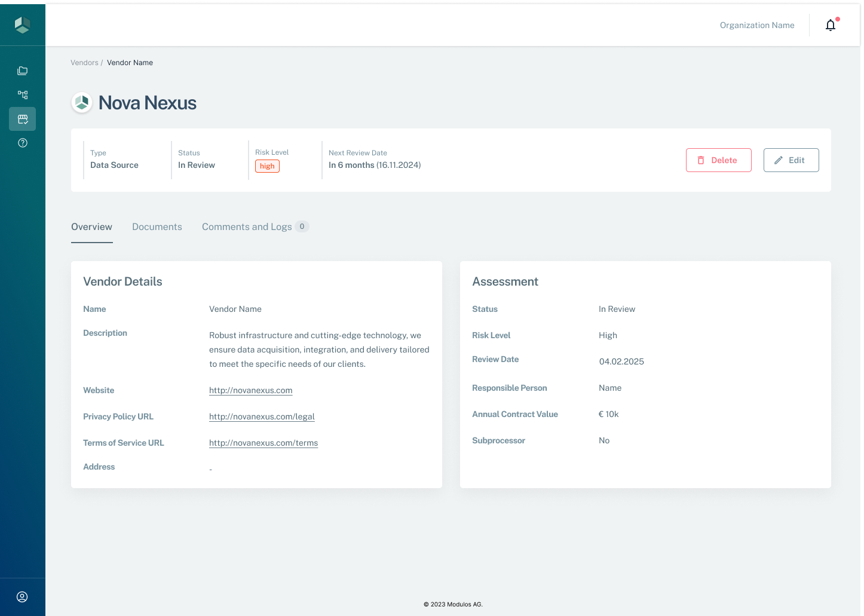Screen dimensions: 864x616
Task: Click the Modulos logo in top-left corner
Action: pyautogui.click(x=22, y=24)
